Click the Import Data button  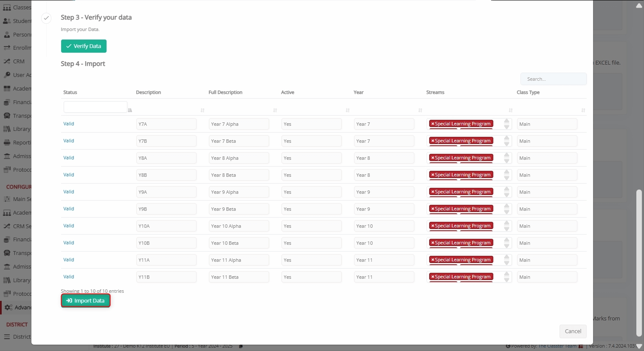click(85, 300)
